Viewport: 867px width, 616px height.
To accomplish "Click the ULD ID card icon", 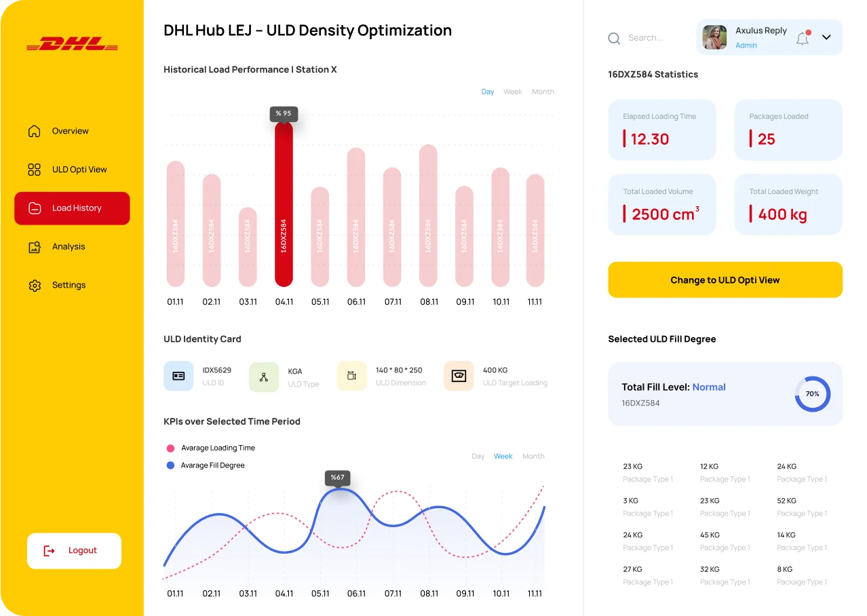I will (178, 376).
